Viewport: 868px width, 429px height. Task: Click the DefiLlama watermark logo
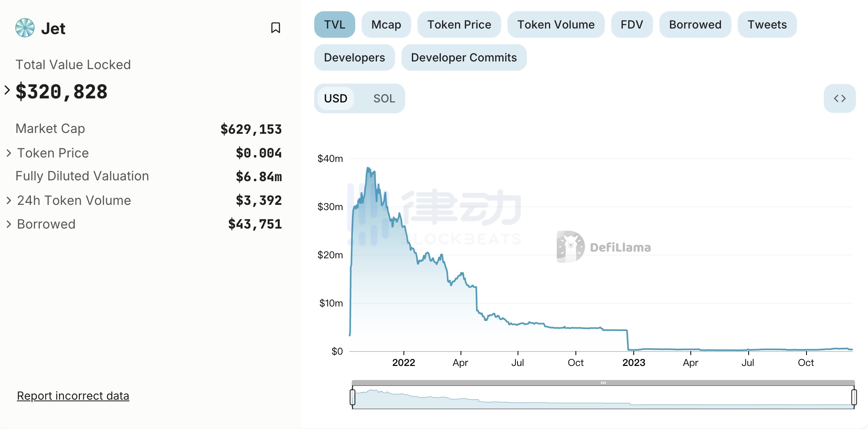pyautogui.click(x=571, y=247)
